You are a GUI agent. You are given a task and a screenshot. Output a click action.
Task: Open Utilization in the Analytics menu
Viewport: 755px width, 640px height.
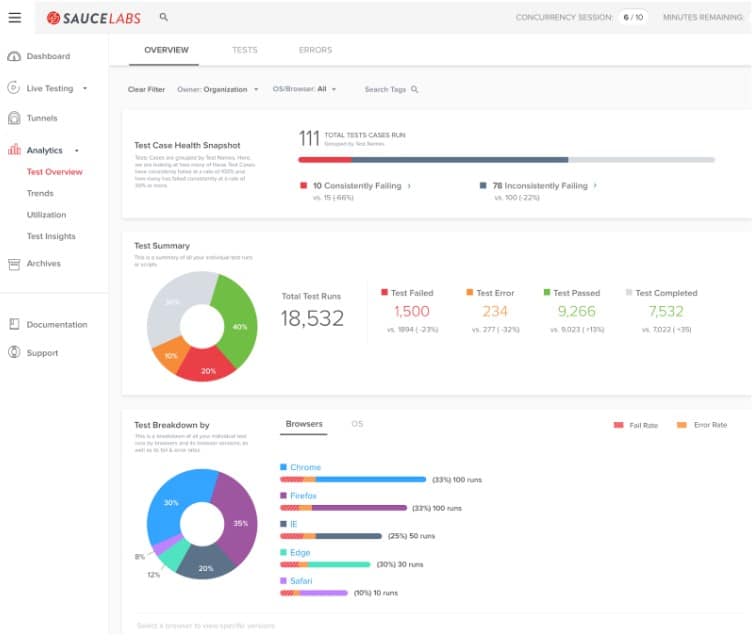[46, 215]
